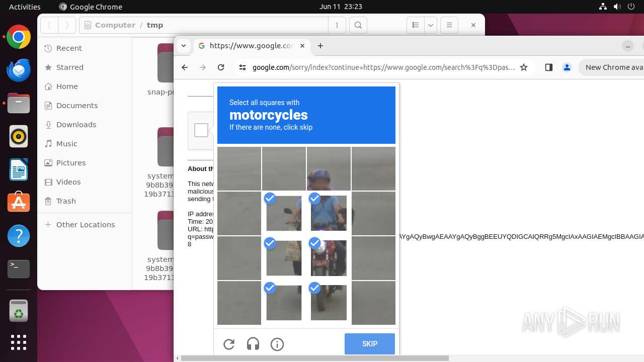Click New Chrome available button
This screenshot has width=644, height=362.
612,67
